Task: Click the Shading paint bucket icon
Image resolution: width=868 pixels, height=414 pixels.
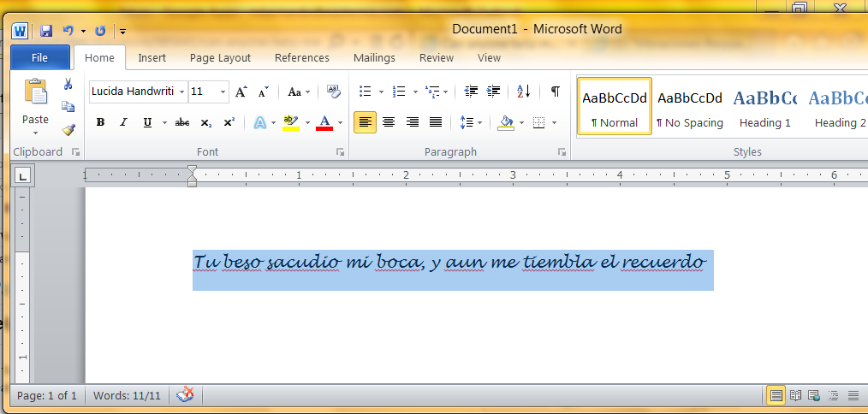Action: pos(506,122)
